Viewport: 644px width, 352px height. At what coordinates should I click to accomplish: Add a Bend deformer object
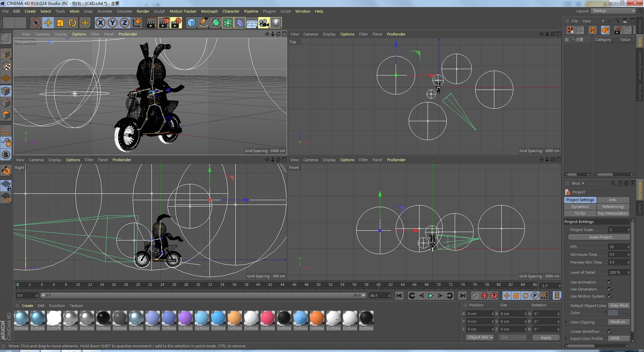[240, 23]
